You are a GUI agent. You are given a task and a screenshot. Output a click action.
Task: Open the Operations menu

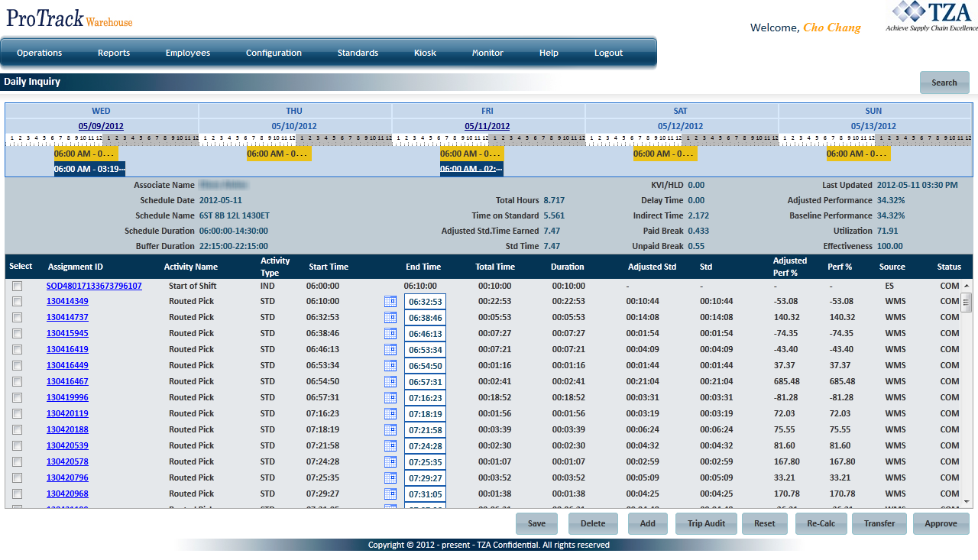click(x=40, y=53)
